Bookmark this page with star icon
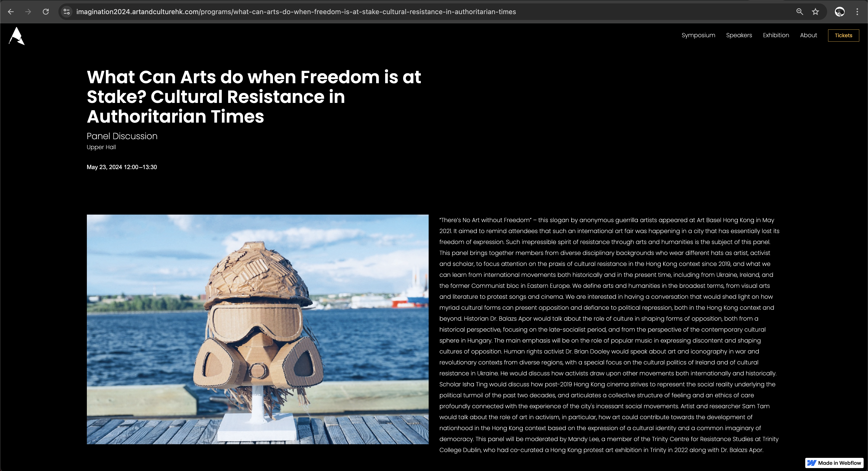The height and width of the screenshot is (471, 868). coord(815,12)
